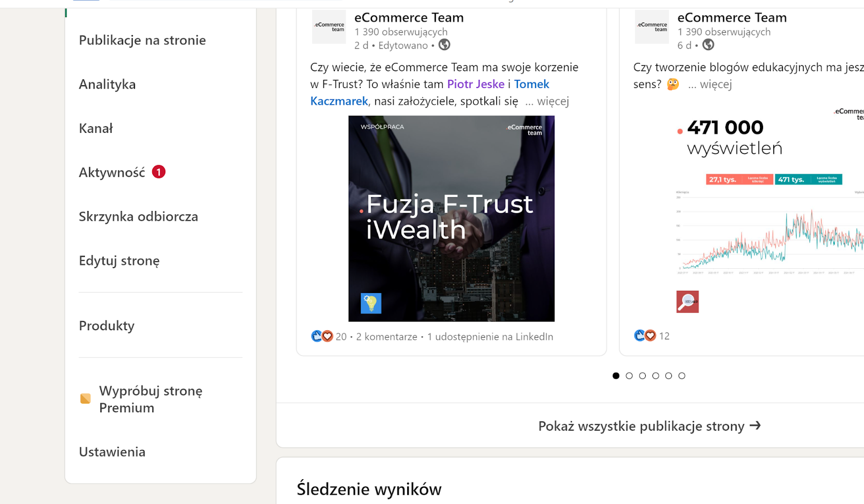Expand blog post text with więcej
864x504 pixels.
(x=710, y=85)
